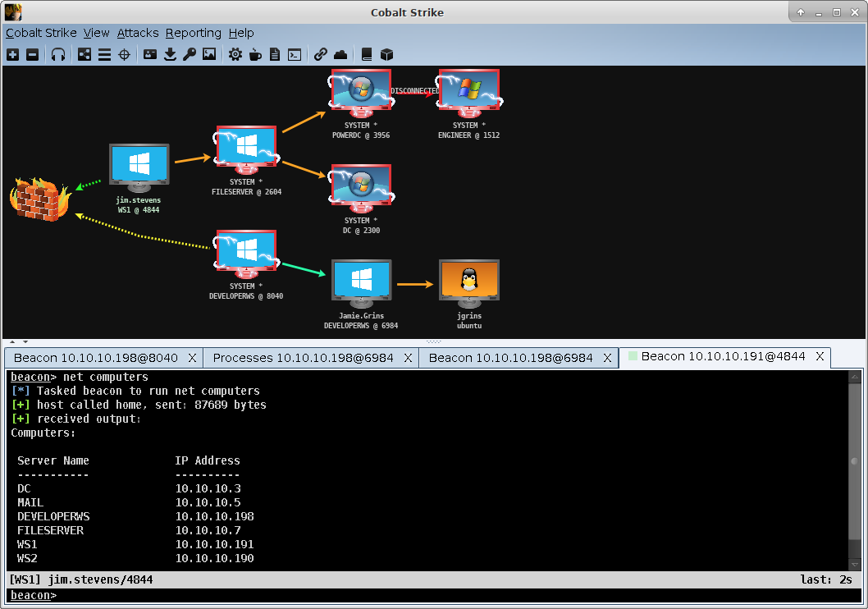This screenshot has width=868, height=609.
Task: Select the jgrins ubuntu Linux host node
Action: click(468, 283)
